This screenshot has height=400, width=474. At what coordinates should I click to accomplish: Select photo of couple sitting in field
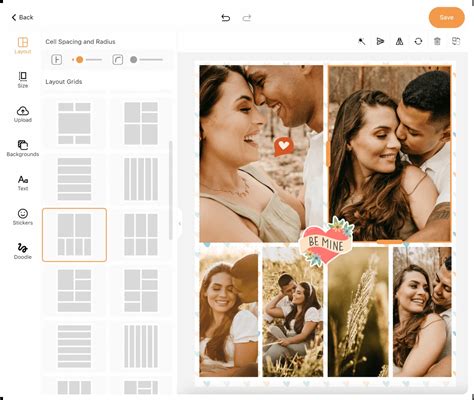[x=293, y=313]
